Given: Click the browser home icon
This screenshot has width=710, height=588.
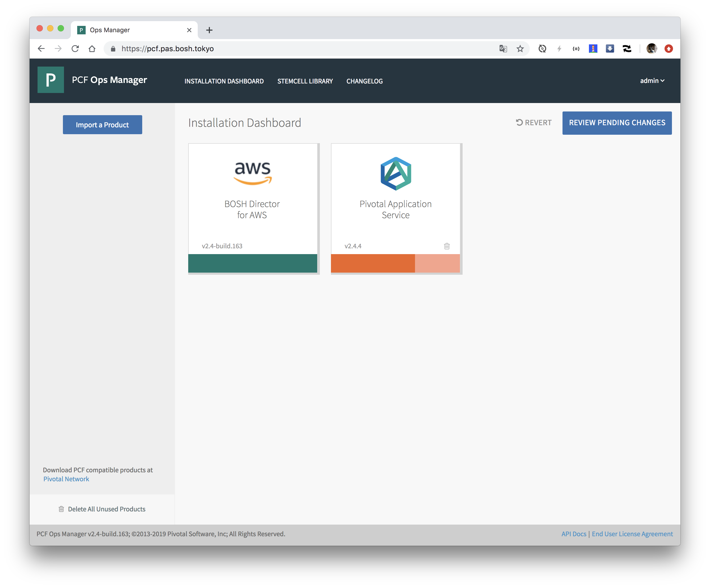Looking at the screenshot, I should (92, 49).
